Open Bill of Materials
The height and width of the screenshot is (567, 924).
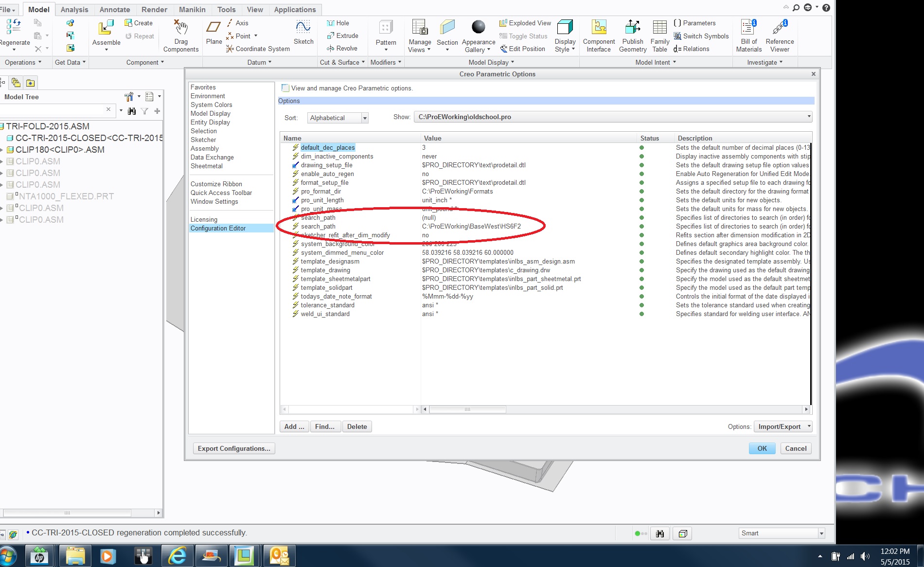pos(748,35)
